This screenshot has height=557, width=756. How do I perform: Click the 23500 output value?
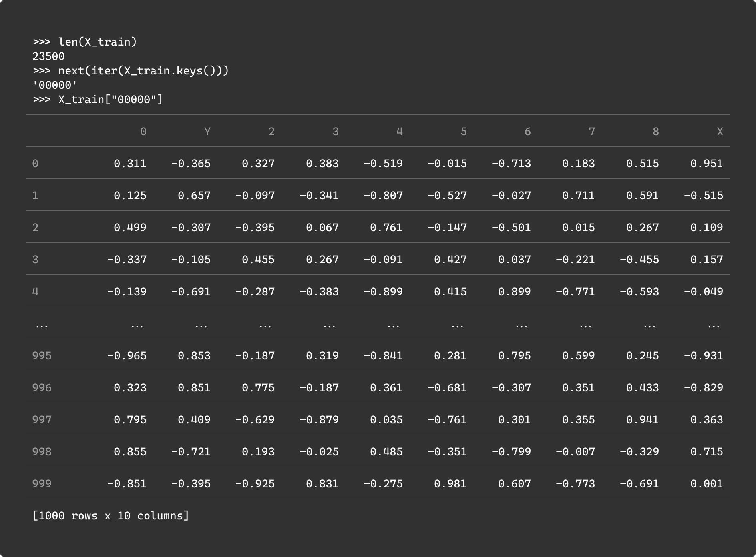point(48,56)
